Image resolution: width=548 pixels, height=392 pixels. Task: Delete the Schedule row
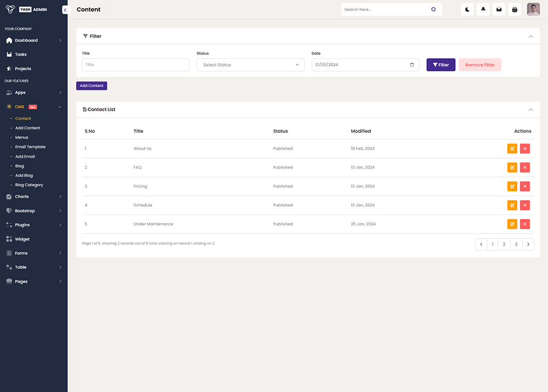tap(524, 205)
